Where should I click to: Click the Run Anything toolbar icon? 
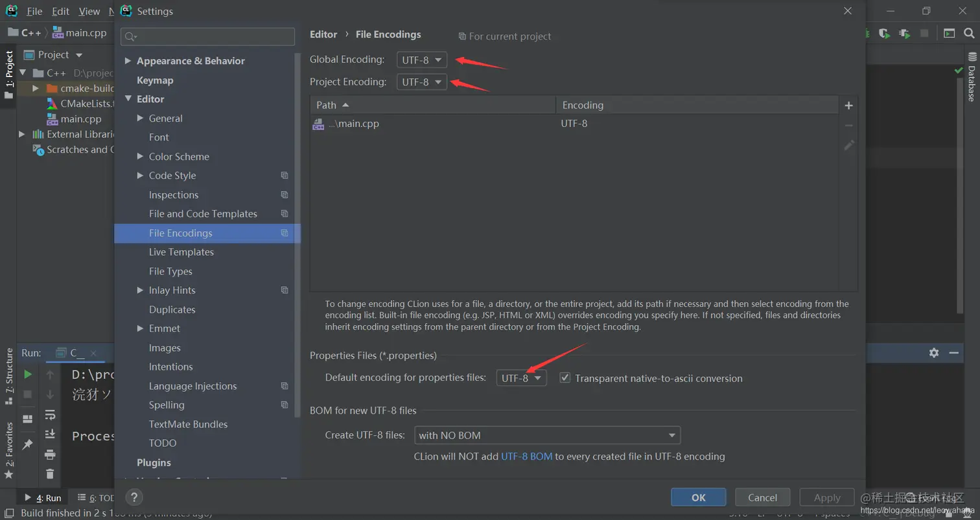[949, 33]
